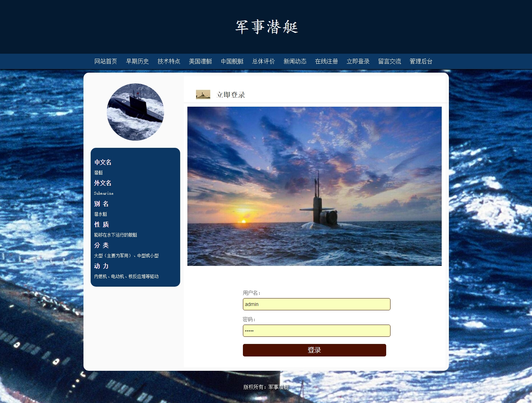Click the 分 类 heading
The width and height of the screenshot is (532, 403).
101,245
